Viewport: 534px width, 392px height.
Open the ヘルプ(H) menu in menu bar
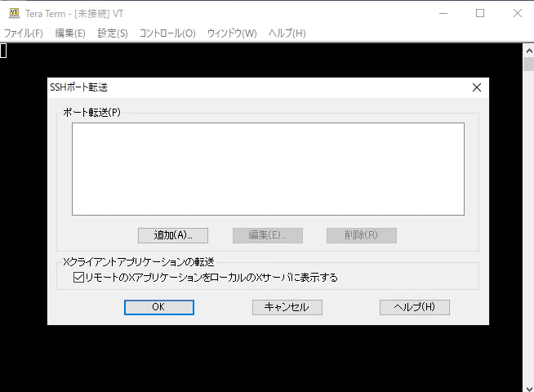click(x=287, y=33)
